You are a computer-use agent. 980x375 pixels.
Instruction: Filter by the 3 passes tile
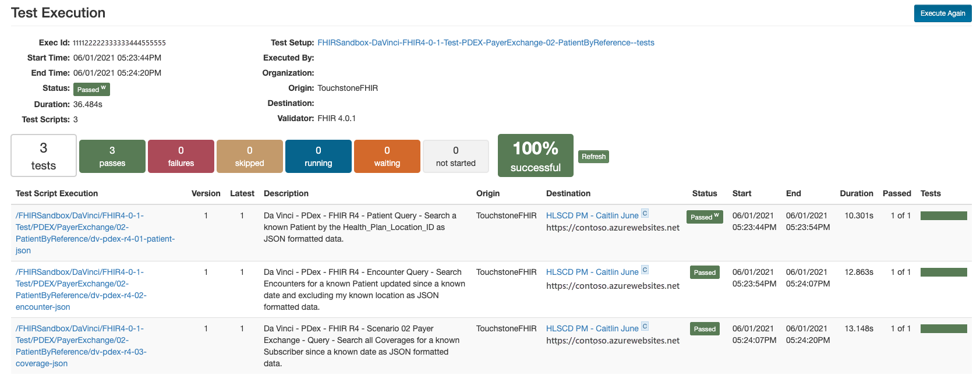pos(112,156)
